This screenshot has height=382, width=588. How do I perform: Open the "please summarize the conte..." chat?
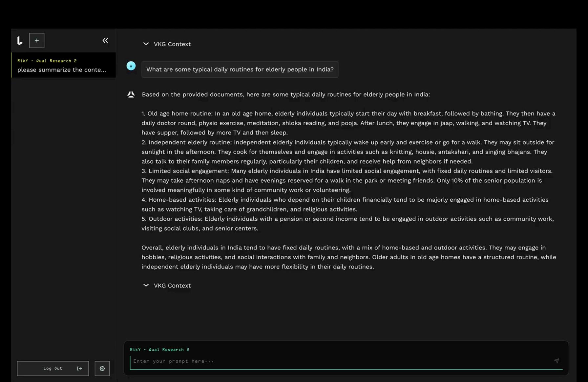click(x=62, y=70)
